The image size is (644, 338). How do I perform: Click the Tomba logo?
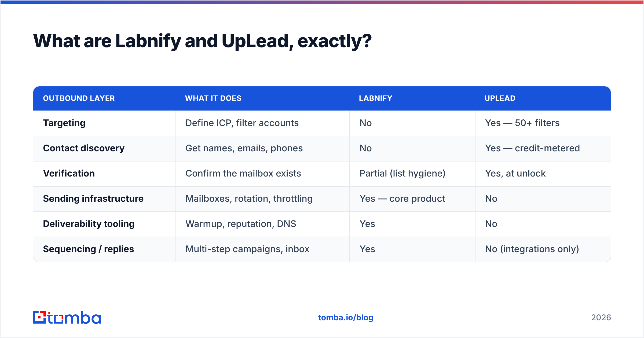coord(67,317)
